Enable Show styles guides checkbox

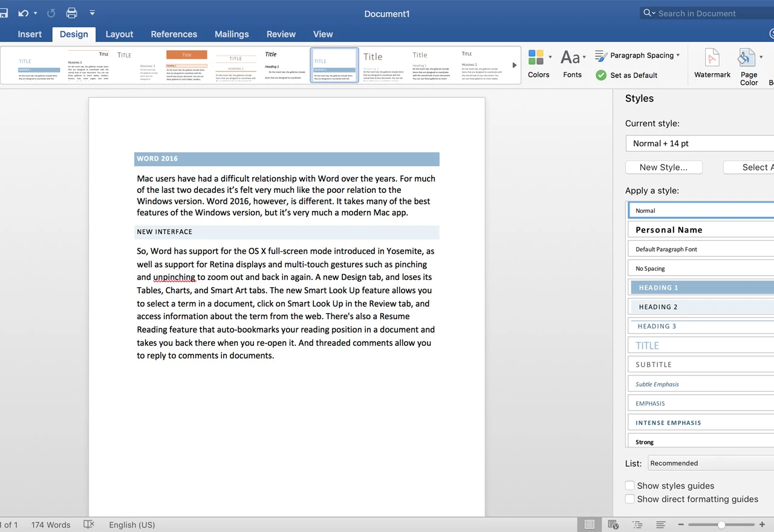tap(629, 485)
